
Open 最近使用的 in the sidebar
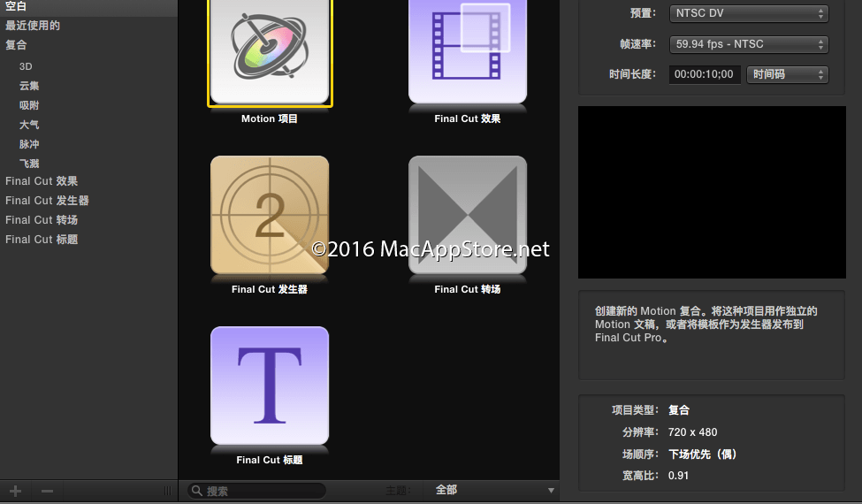[x=33, y=26]
